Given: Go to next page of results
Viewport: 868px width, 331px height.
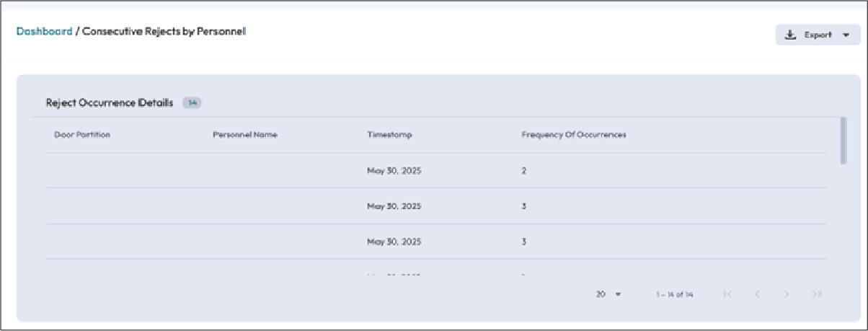Looking at the screenshot, I should coord(787,294).
